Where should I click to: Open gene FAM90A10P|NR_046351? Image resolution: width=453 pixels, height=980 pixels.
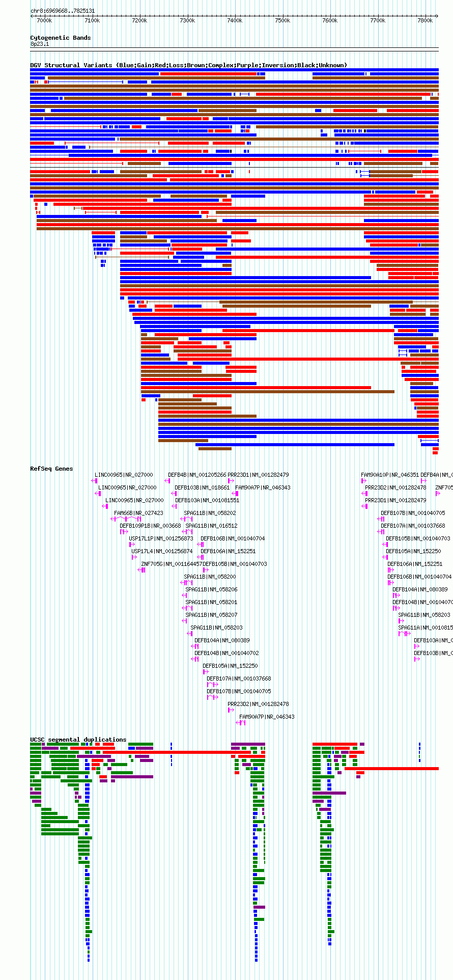pyautogui.click(x=390, y=475)
